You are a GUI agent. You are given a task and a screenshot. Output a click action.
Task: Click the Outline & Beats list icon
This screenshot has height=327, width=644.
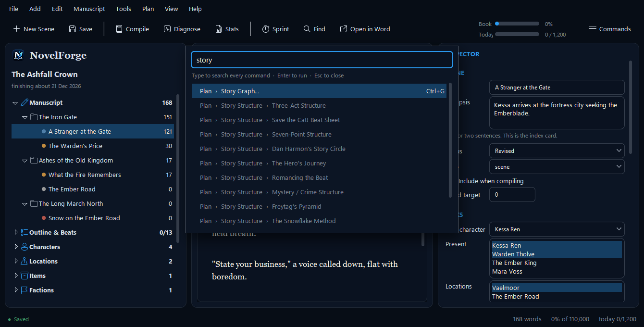coord(25,232)
